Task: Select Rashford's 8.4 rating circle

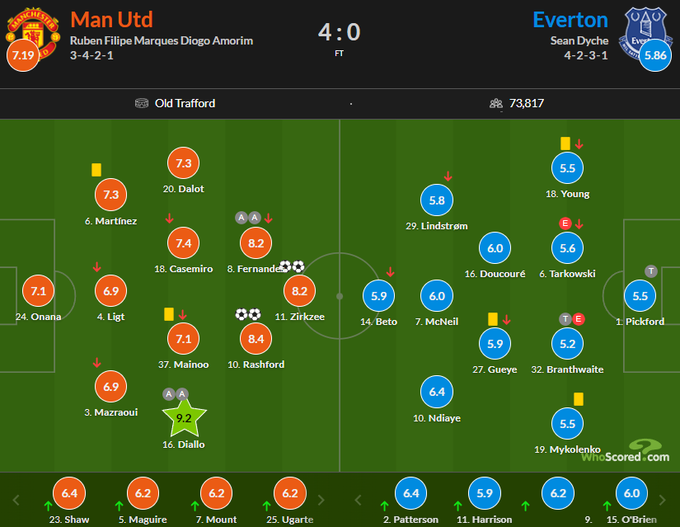Action: point(256,340)
